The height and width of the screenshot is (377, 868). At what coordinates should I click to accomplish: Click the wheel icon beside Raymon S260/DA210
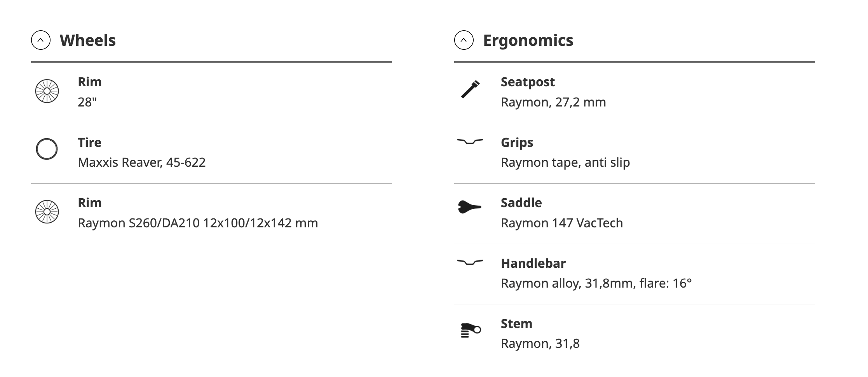pyautogui.click(x=47, y=212)
